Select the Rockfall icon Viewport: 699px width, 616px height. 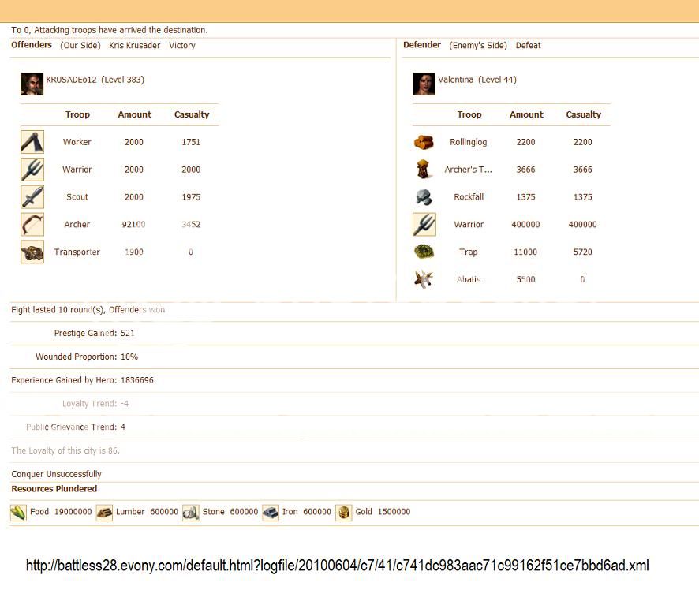pyautogui.click(x=424, y=197)
